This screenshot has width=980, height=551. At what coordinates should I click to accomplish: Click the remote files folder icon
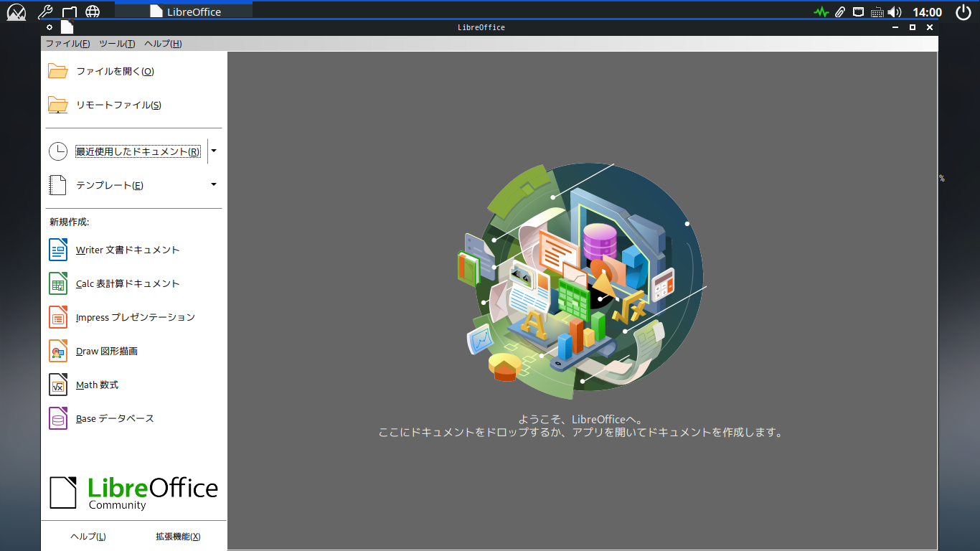[x=58, y=105]
